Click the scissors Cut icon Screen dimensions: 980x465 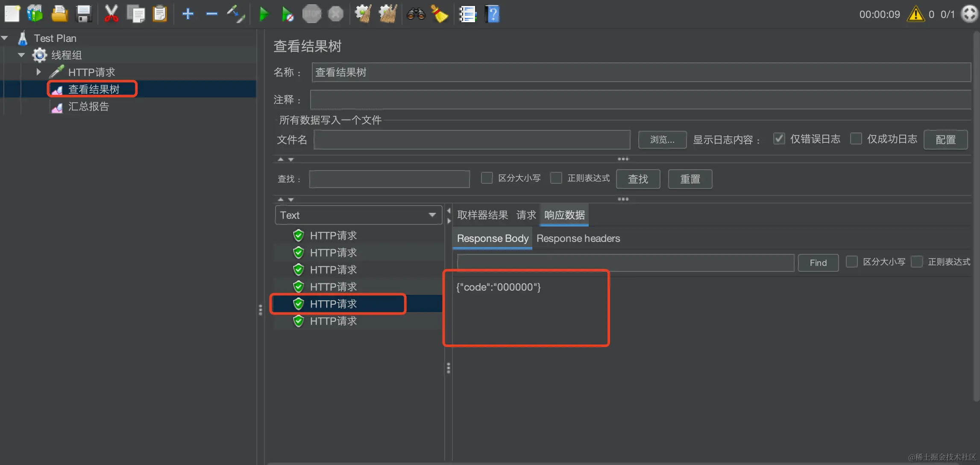111,14
